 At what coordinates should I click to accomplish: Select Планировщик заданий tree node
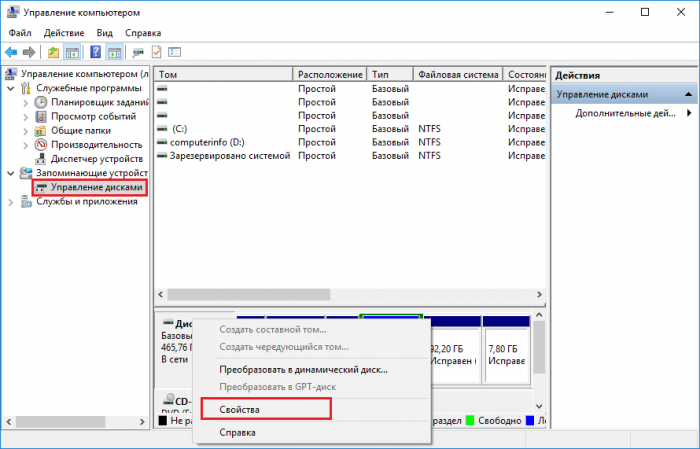[100, 102]
